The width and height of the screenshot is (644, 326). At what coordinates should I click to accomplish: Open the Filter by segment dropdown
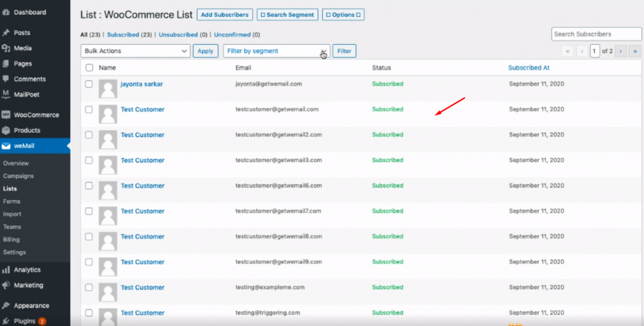tap(277, 51)
